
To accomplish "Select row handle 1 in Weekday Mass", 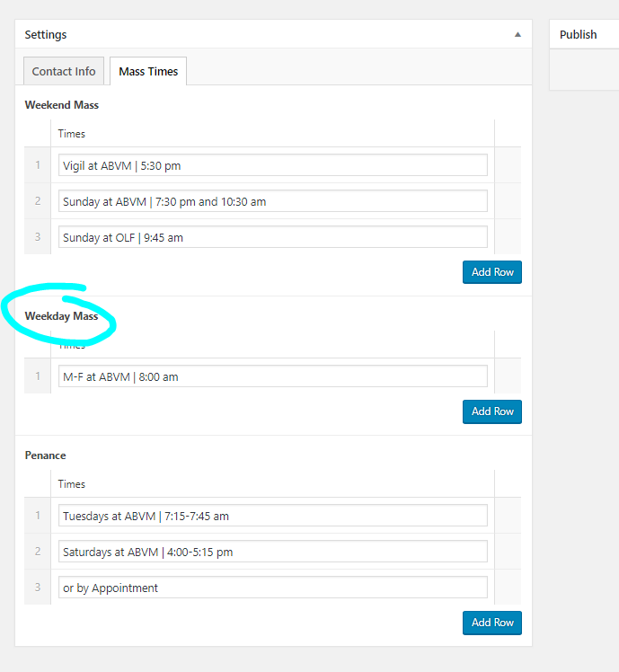I will pos(38,376).
